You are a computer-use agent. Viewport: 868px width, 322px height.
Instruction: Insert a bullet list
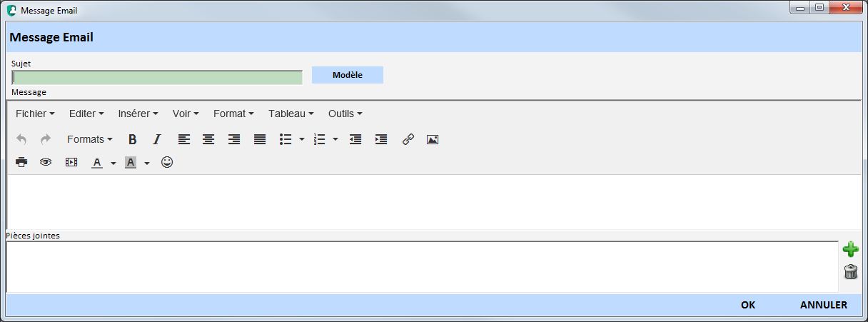(x=286, y=139)
